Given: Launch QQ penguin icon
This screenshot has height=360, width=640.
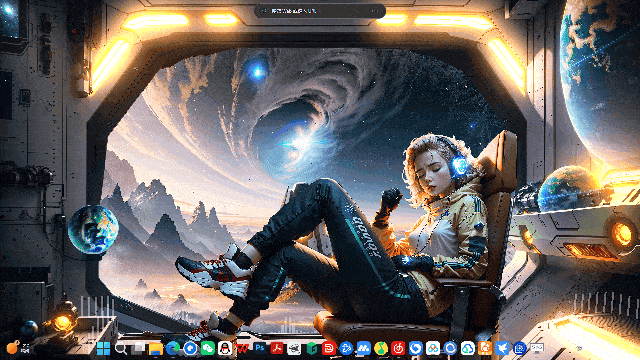Looking at the screenshot, I should (225, 348).
